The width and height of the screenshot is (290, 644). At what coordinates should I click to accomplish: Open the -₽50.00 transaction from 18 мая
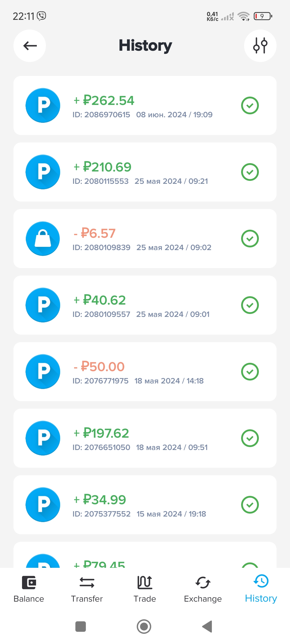coord(145,372)
